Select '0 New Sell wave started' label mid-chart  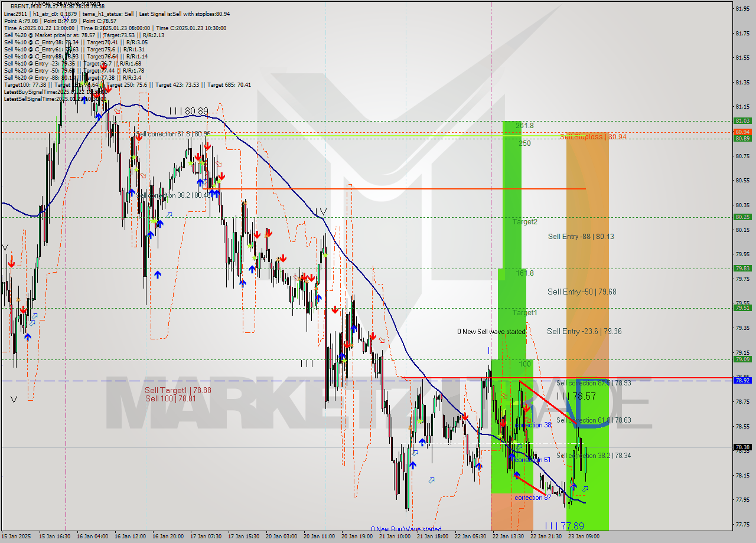[x=491, y=332]
